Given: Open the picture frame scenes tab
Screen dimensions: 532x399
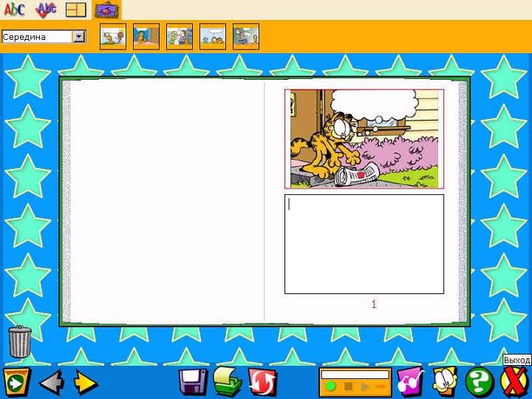Looking at the screenshot, I should coord(107,10).
